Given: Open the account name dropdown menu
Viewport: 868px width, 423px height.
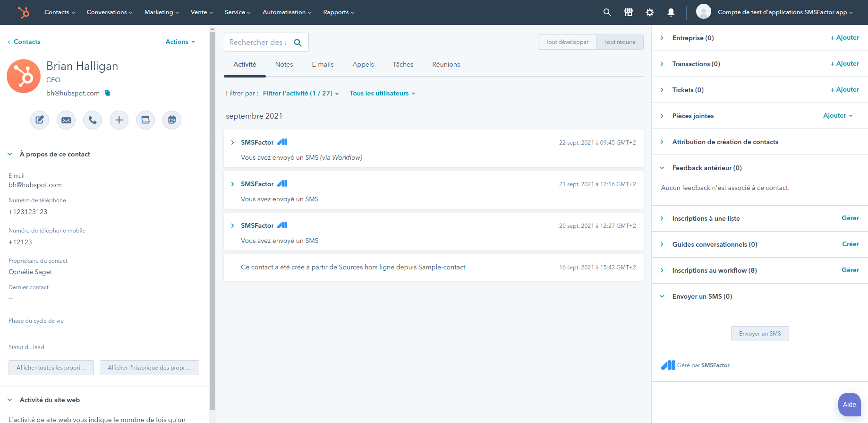Looking at the screenshot, I should click(x=785, y=12).
